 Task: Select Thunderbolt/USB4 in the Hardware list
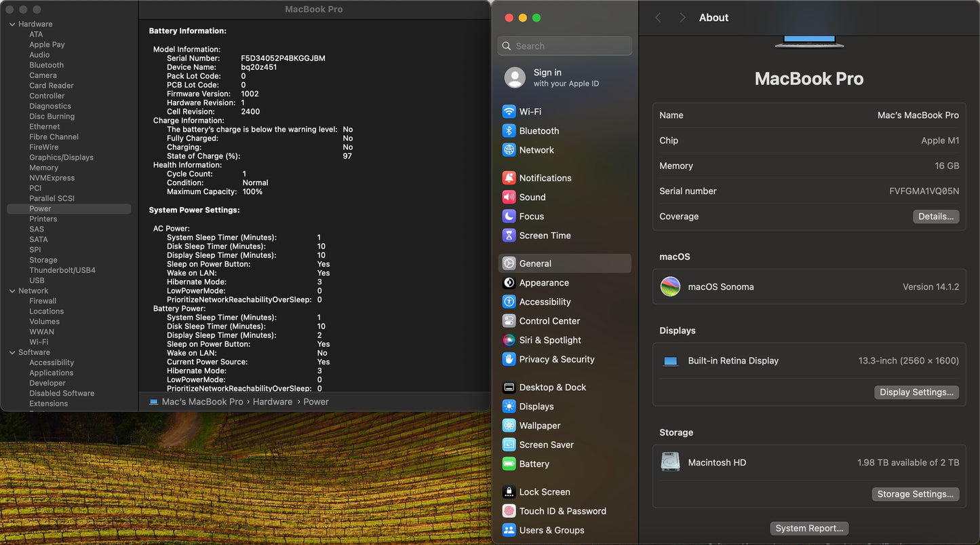pyautogui.click(x=62, y=270)
